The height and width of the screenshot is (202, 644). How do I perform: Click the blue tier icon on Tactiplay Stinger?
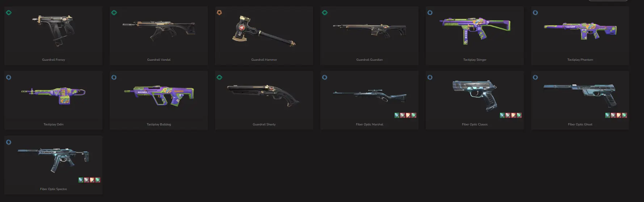pyautogui.click(x=430, y=13)
